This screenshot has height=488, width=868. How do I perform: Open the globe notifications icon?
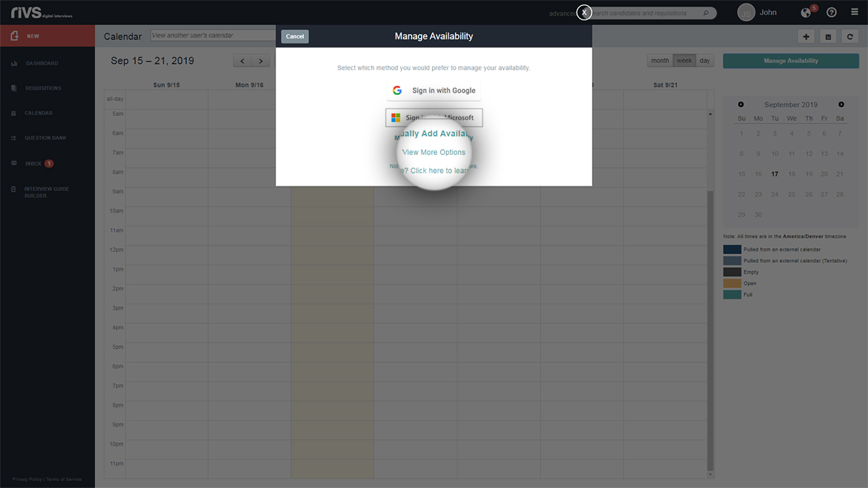[x=806, y=12]
